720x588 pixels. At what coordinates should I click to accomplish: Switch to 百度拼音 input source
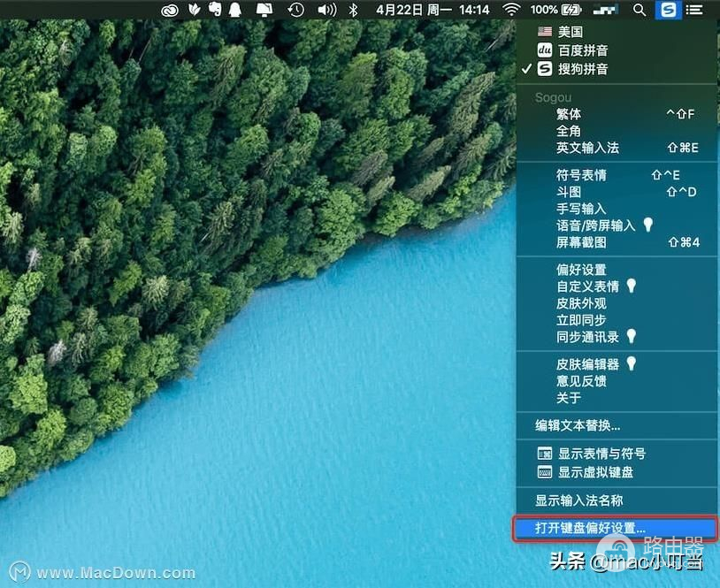point(583,50)
